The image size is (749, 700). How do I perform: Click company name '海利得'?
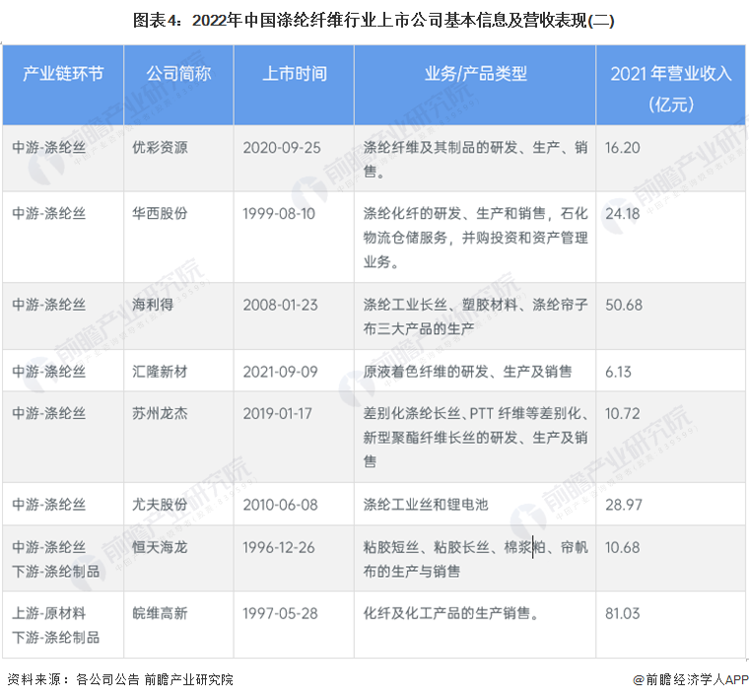click(153, 305)
